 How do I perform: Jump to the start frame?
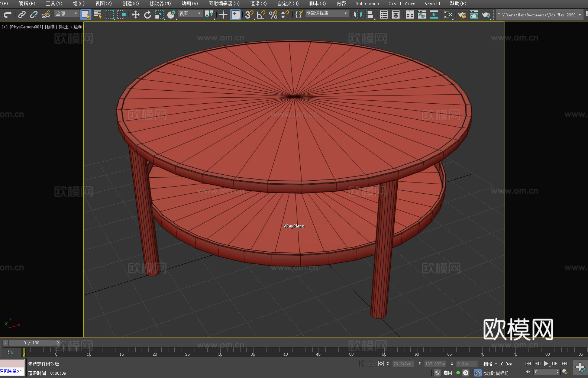(x=528, y=364)
